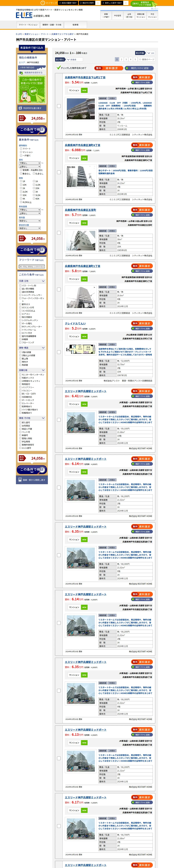Check the ペット可 option
174x868 pixels.
[x=20, y=432]
